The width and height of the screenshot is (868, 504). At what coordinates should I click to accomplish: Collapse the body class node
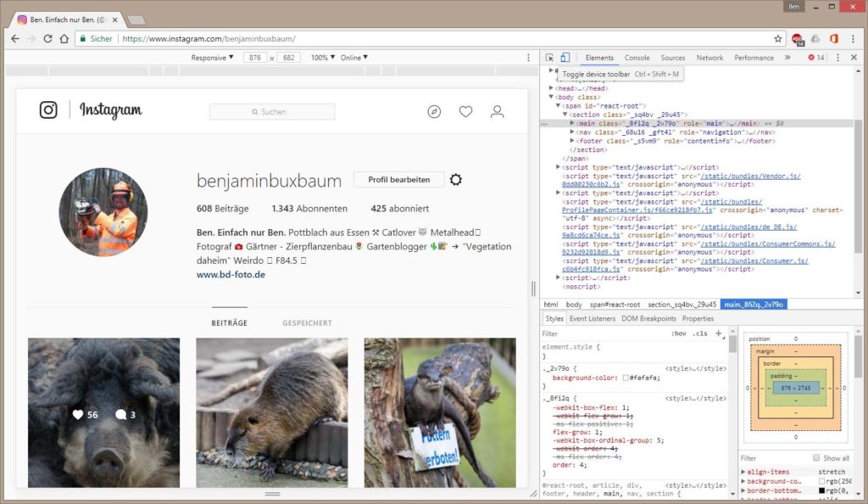point(551,97)
